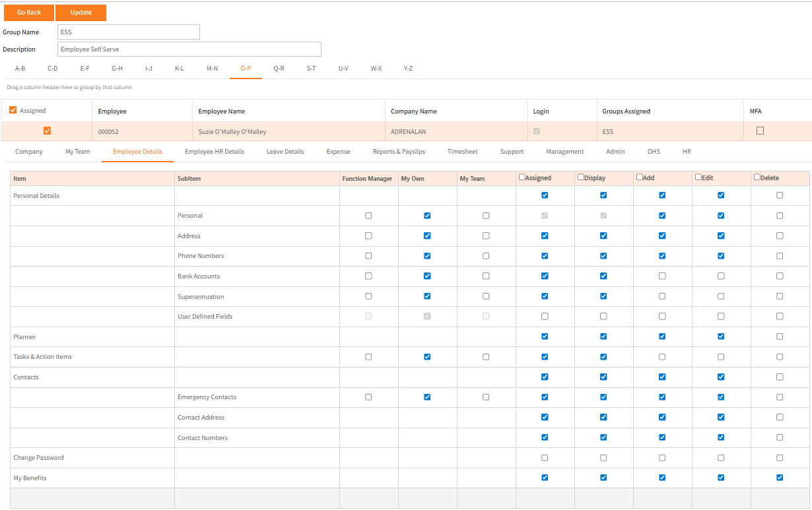Viewport: 812px width, 510px height.
Task: Enable Delete for the Address subitem
Action: 780,236
